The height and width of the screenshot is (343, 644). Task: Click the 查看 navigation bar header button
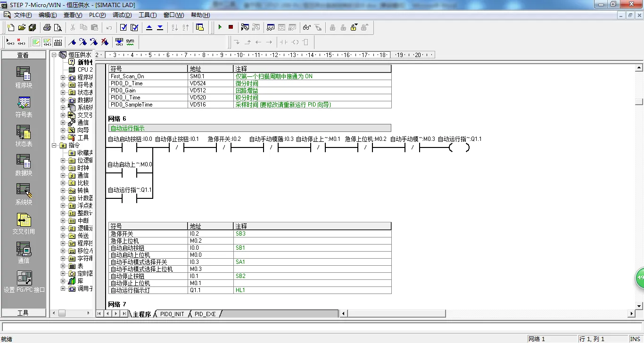coord(24,55)
